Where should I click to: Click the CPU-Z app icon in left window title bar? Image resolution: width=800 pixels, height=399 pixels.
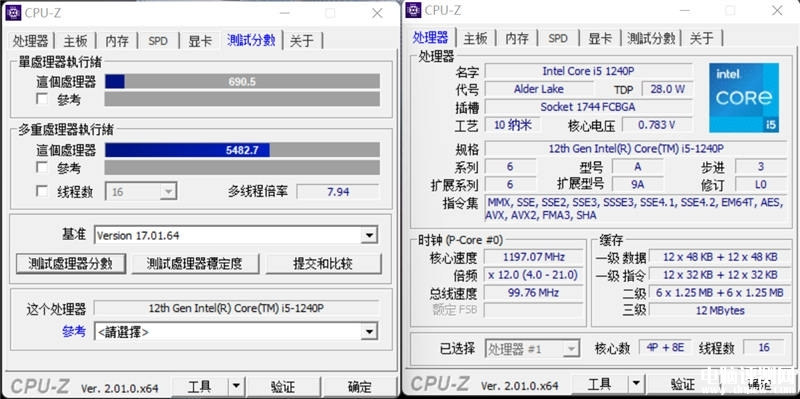click(13, 13)
